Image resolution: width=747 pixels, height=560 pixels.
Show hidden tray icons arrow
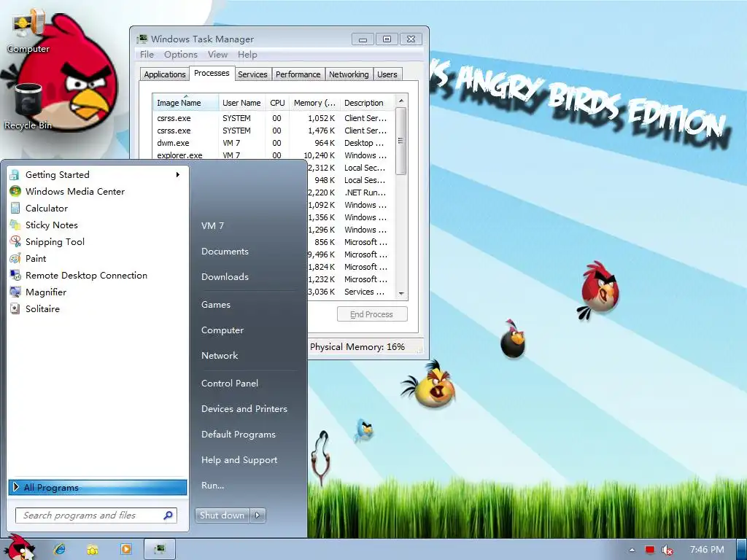pos(632,550)
